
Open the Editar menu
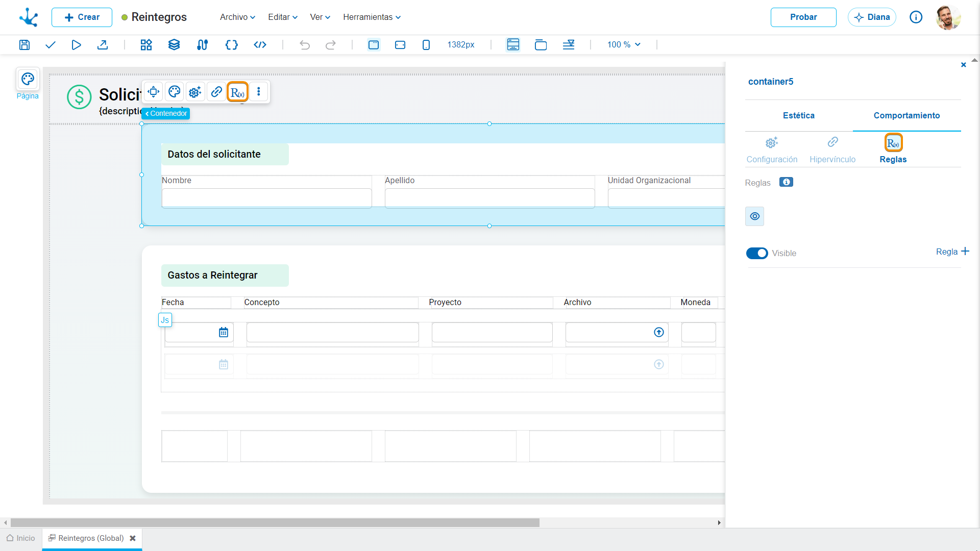click(x=283, y=17)
